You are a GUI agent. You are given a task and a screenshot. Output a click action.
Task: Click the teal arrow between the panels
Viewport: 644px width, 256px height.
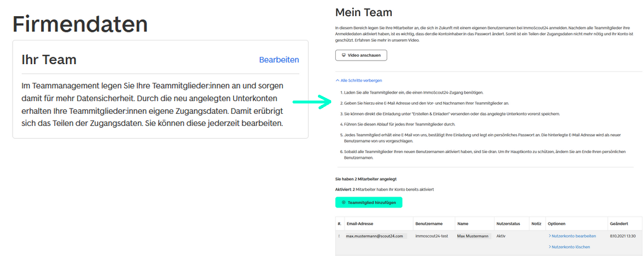[x=312, y=102]
